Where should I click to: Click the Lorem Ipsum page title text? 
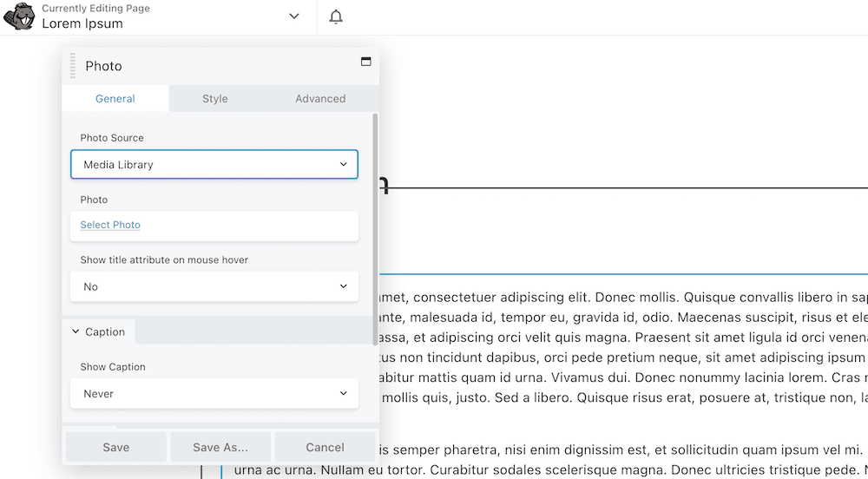82,23
